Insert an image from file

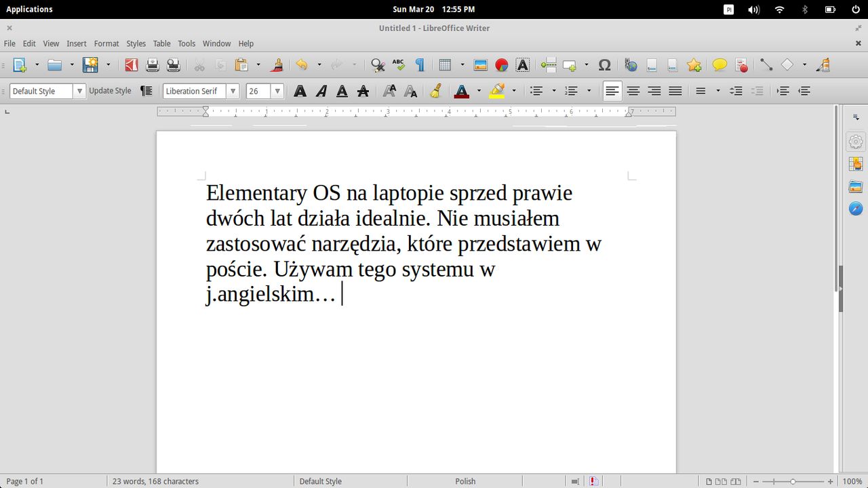pyautogui.click(x=481, y=65)
